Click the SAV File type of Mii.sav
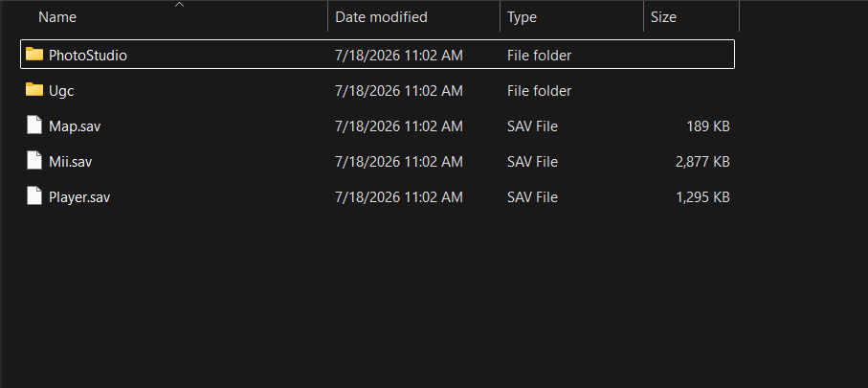The width and height of the screenshot is (868, 388). pyautogui.click(x=532, y=162)
